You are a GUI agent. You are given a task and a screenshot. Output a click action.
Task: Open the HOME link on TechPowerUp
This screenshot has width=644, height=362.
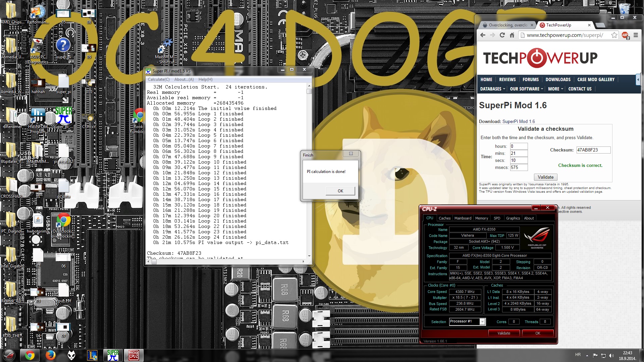(x=486, y=79)
